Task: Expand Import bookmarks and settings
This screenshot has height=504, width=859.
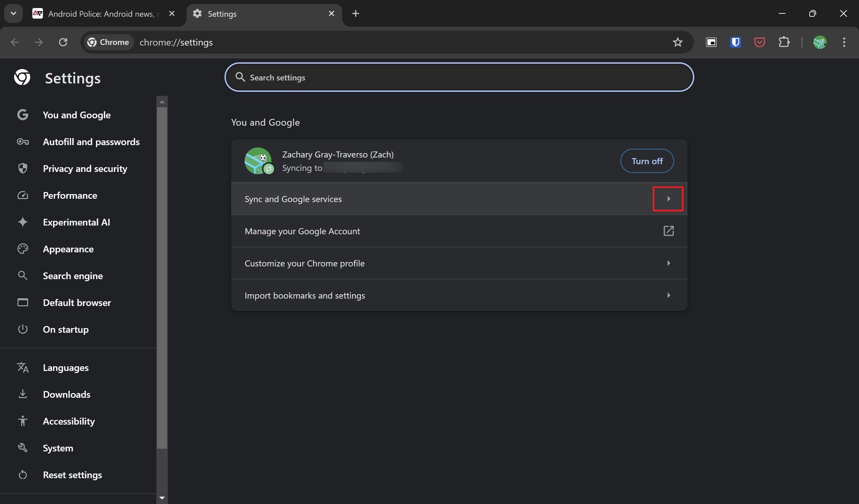Action: coord(669,295)
